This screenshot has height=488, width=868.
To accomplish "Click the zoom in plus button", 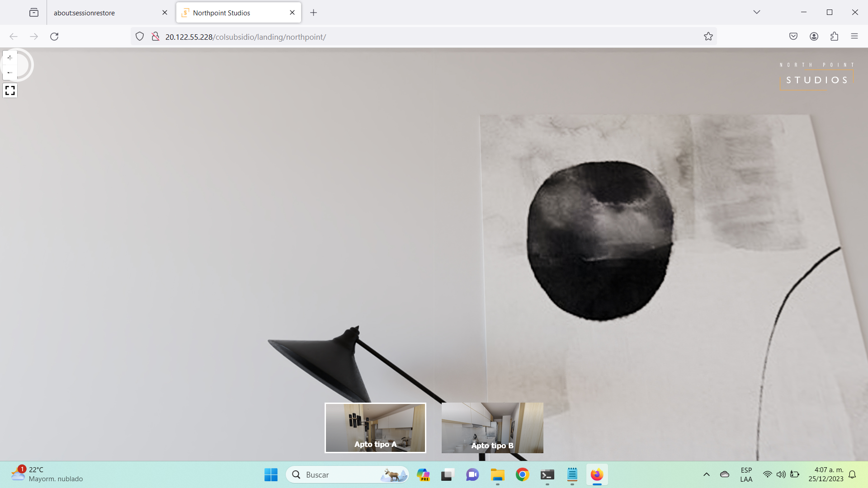I will coord(10,58).
